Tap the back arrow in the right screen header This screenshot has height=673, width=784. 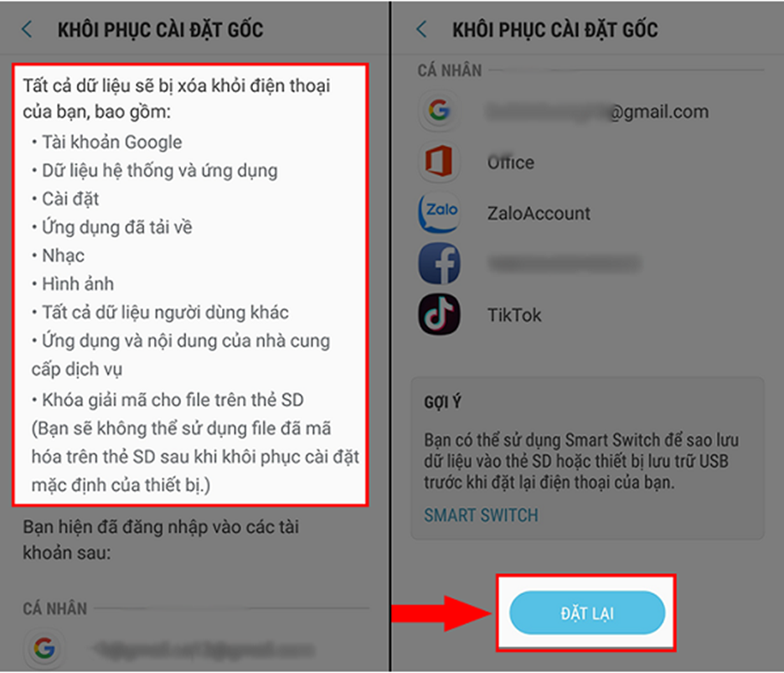click(421, 29)
